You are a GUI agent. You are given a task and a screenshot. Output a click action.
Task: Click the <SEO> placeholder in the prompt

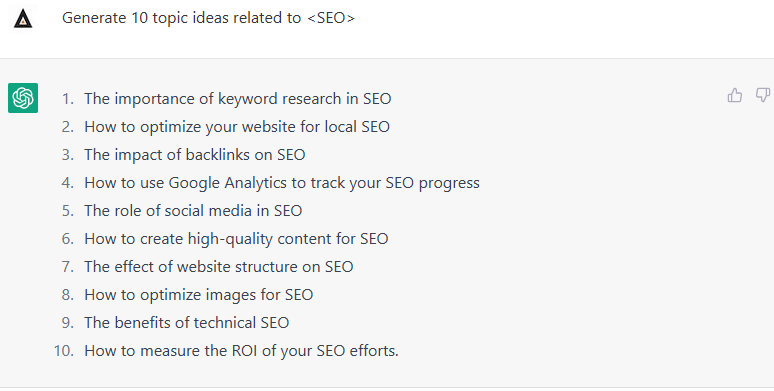click(331, 18)
